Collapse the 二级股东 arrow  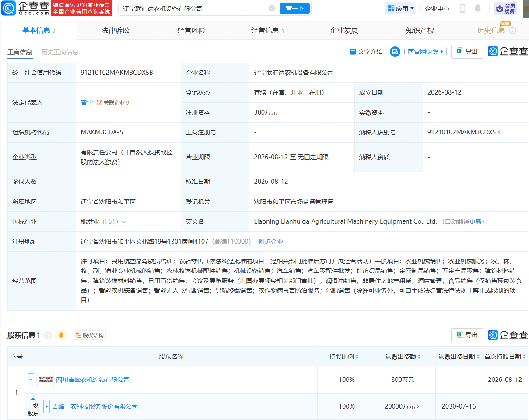click(x=33, y=399)
